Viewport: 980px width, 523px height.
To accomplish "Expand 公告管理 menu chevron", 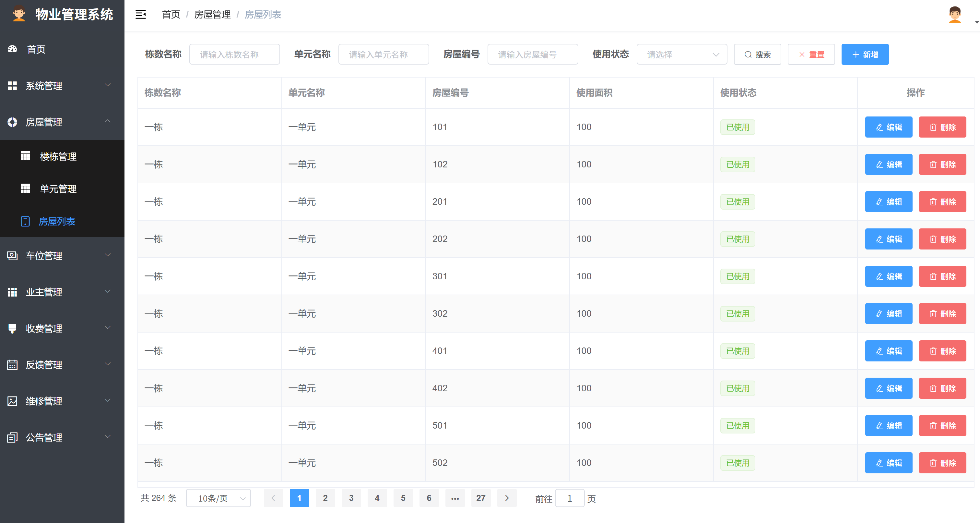I will coord(108,437).
